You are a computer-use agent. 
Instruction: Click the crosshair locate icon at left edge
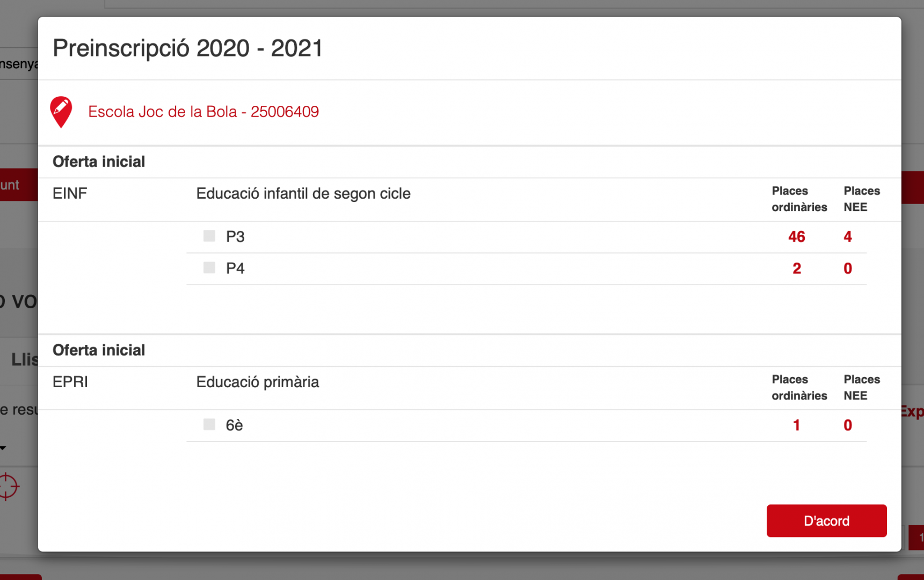[x=8, y=486]
